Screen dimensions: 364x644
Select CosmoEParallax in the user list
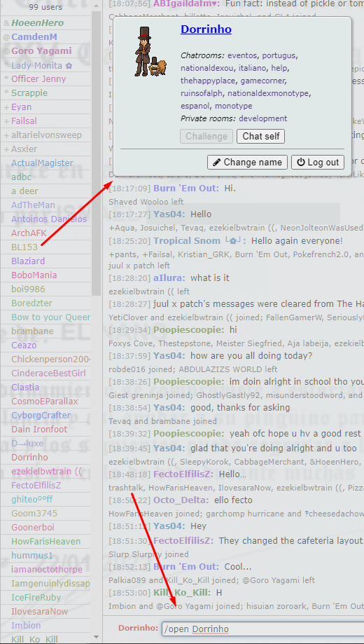tap(44, 401)
